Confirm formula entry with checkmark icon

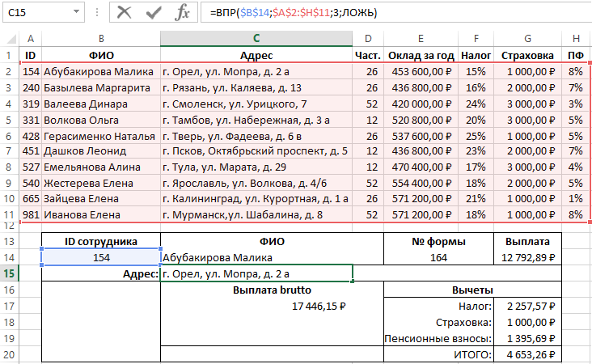tap(154, 12)
